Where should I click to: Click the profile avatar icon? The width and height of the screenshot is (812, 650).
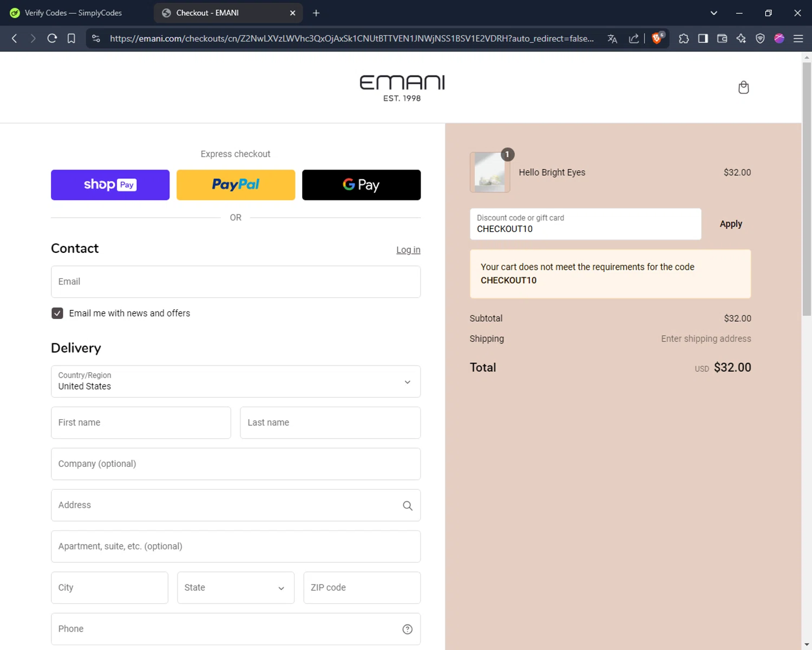pyautogui.click(x=779, y=38)
